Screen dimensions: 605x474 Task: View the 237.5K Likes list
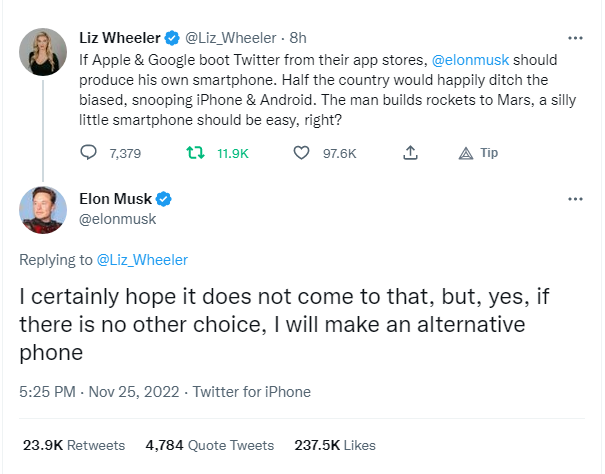point(334,445)
